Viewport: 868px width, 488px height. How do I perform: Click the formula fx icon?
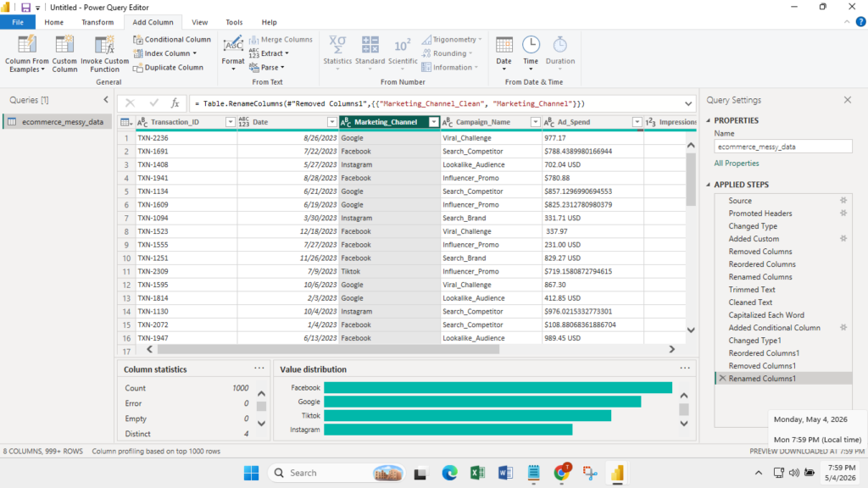coord(175,103)
